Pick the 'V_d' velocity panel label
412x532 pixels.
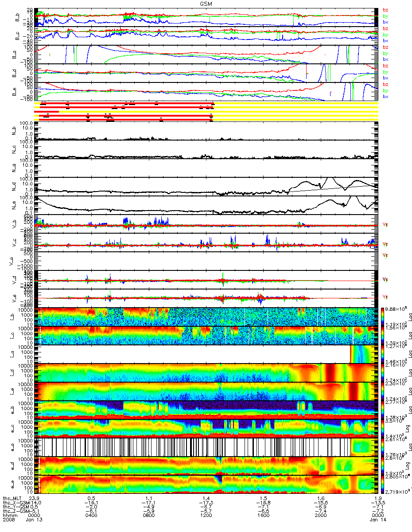click(13, 280)
